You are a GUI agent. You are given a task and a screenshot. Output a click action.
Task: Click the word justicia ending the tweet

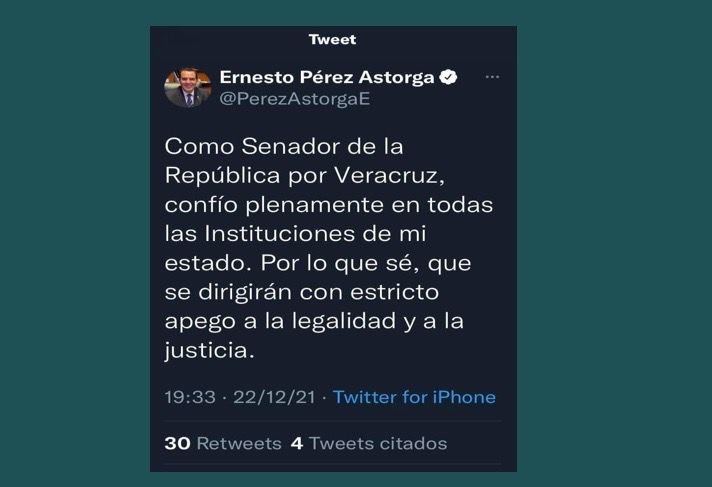207,351
